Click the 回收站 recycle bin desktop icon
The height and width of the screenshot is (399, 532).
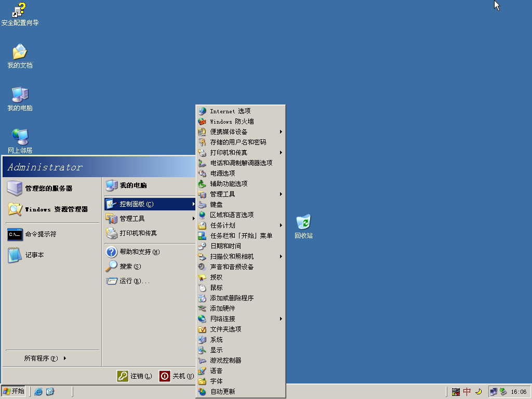tap(303, 222)
